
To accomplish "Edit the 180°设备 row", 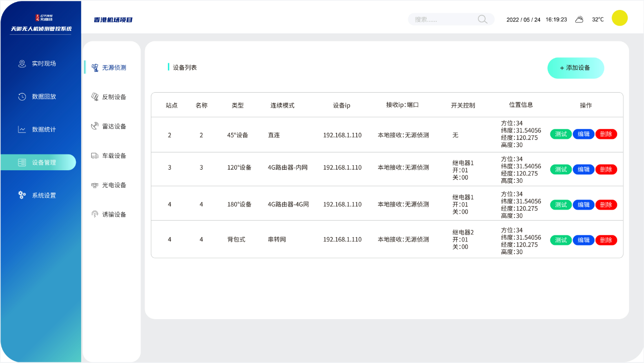I will [583, 205].
